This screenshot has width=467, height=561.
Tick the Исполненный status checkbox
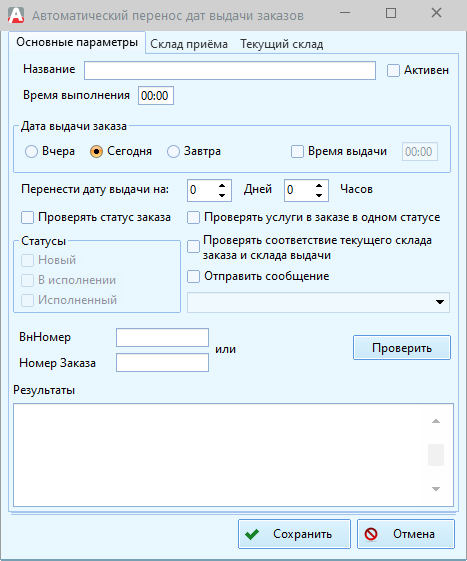pos(28,300)
